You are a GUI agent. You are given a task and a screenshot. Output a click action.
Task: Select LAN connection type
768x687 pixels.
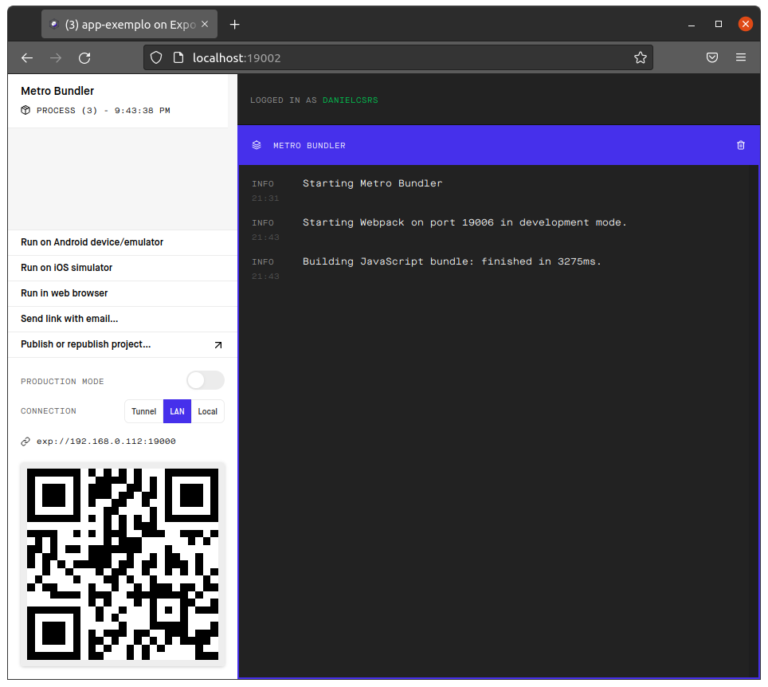pos(177,411)
